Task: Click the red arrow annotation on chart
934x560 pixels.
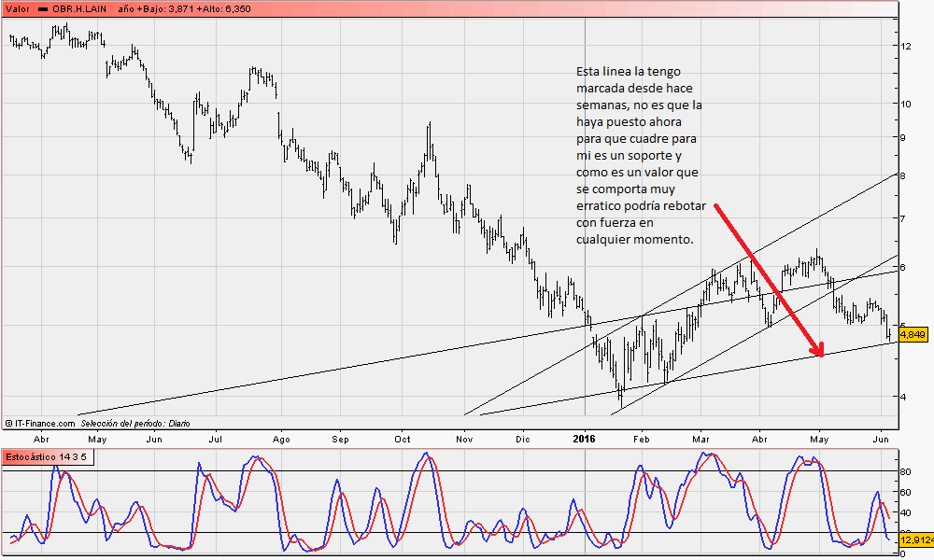Action: point(768,278)
